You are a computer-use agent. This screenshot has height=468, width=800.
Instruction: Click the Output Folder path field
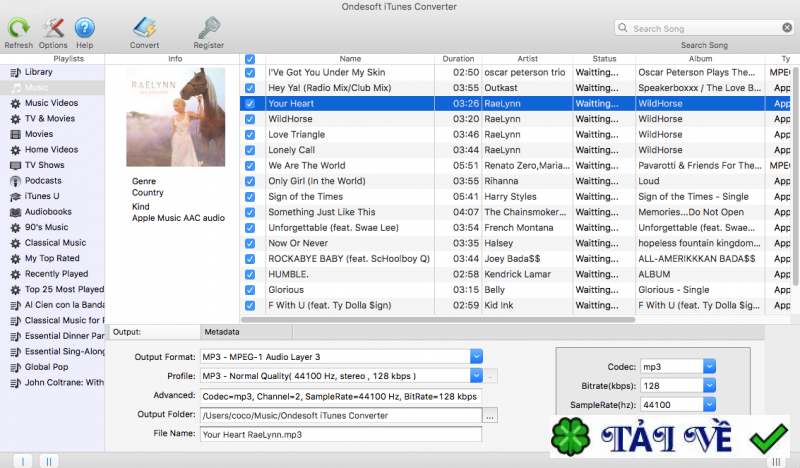pyautogui.click(x=341, y=415)
